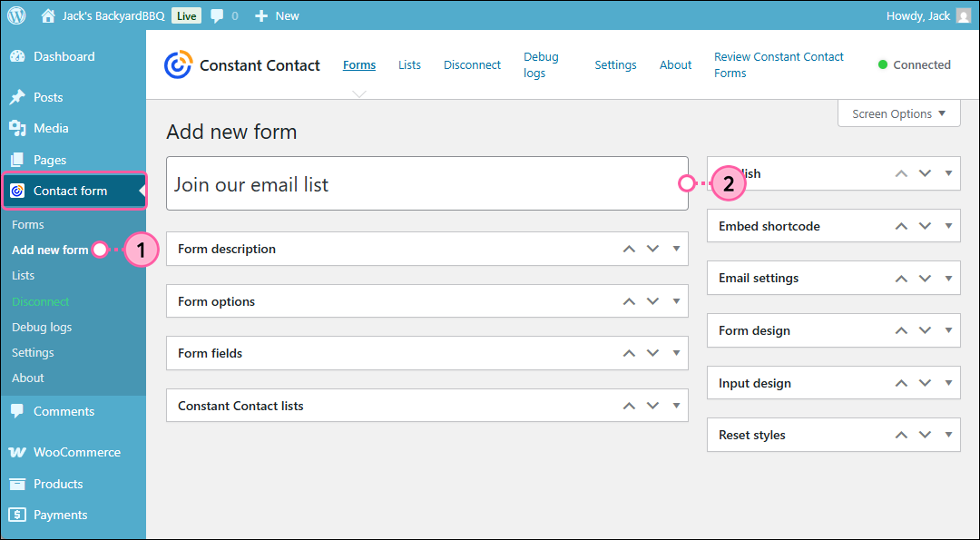
Task: Open the Screen Options dropdown
Action: [898, 113]
